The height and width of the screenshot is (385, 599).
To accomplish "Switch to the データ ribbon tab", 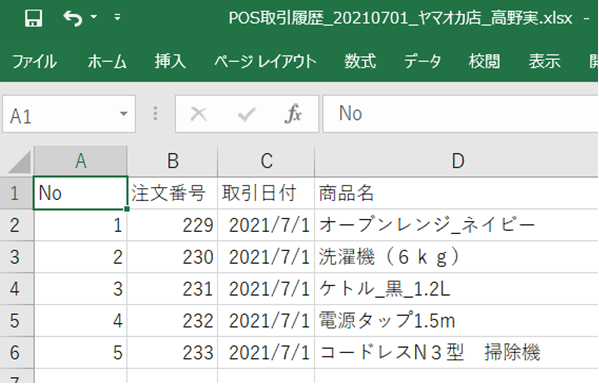I will 423,61.
